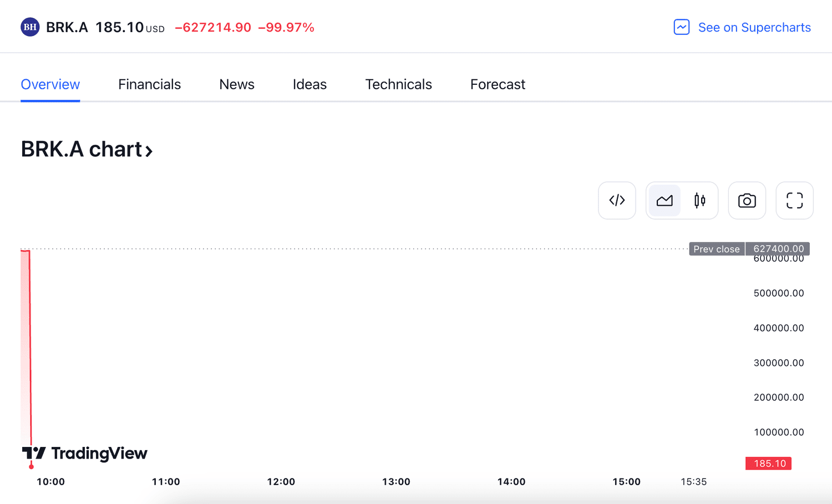Image resolution: width=832 pixels, height=504 pixels.
Task: Click the −99.97% percent change
Action: 286,28
